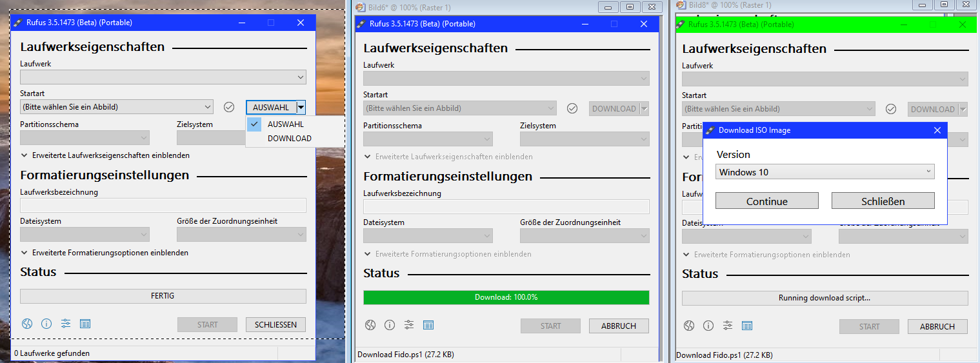Click the Bild8* @ 100% (Raster 1) title

(x=730, y=5)
